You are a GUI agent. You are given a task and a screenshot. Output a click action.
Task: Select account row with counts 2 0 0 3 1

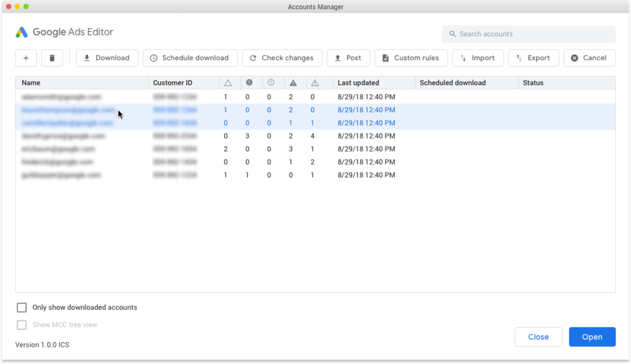[x=315, y=149]
